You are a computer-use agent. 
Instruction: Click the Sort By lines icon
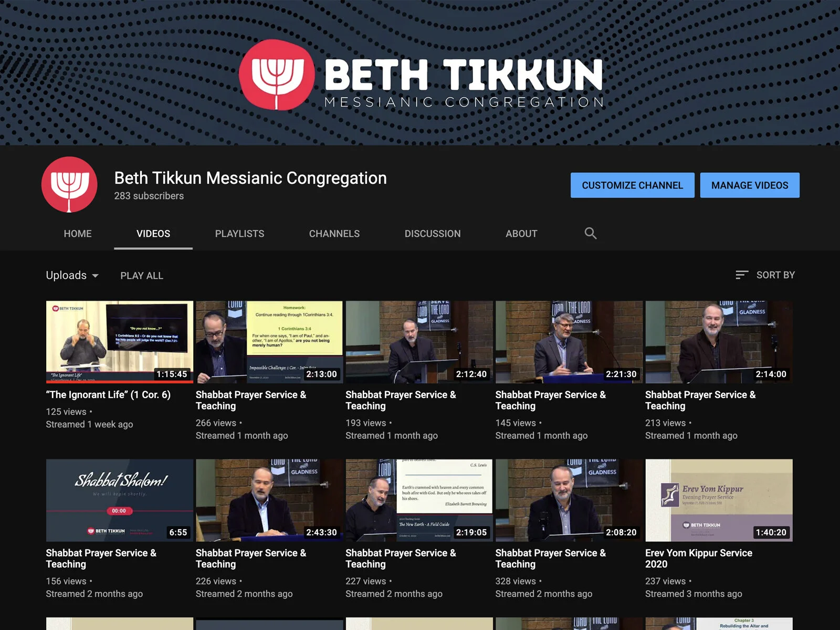tap(741, 275)
